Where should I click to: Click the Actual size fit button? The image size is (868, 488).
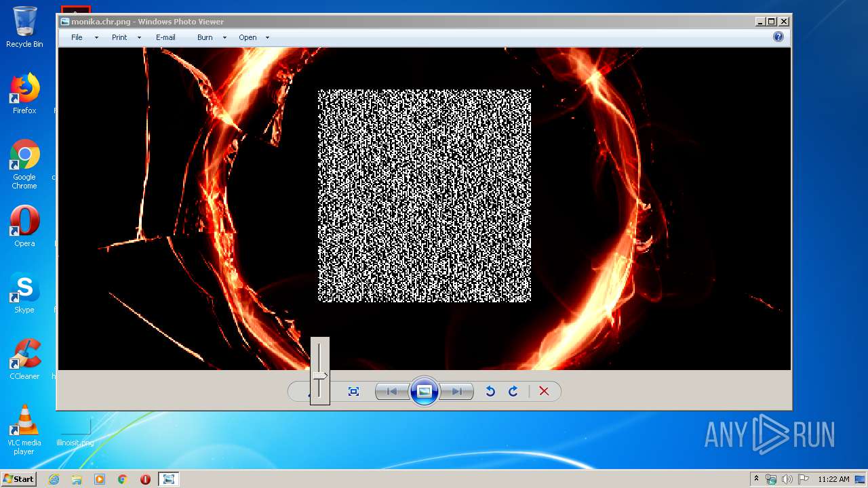pos(353,391)
